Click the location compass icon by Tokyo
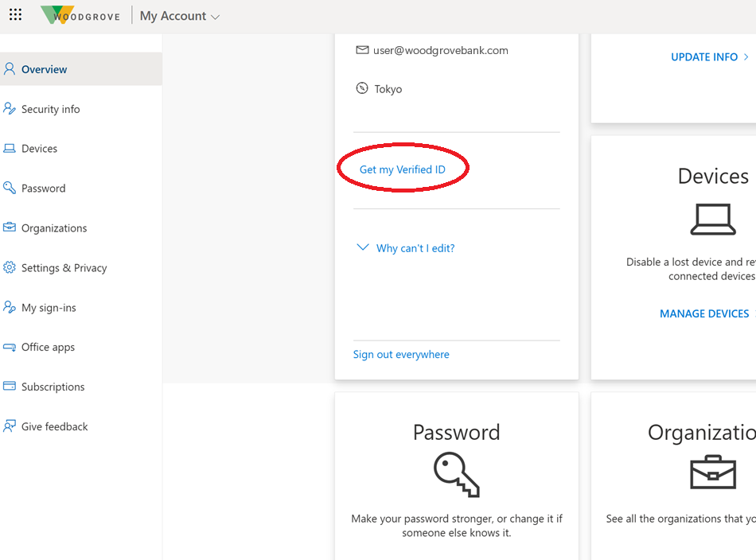756x560 pixels. (361, 88)
